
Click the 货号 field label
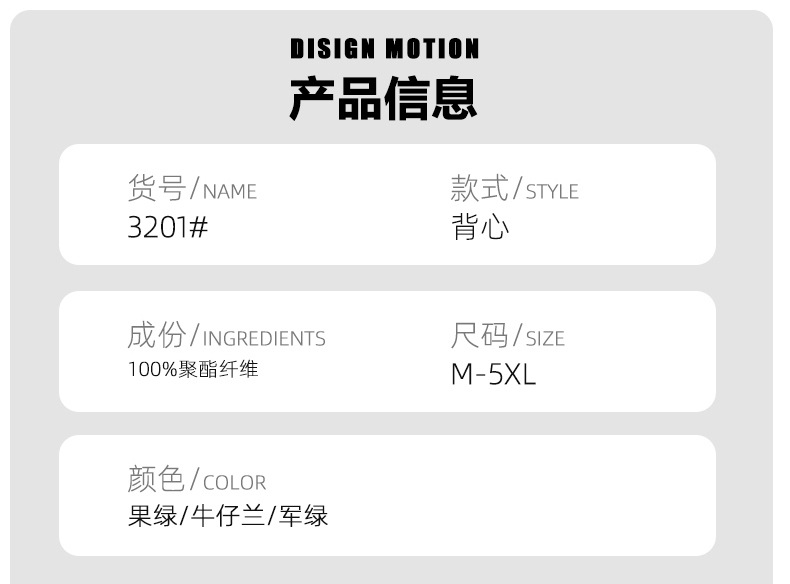156,187
